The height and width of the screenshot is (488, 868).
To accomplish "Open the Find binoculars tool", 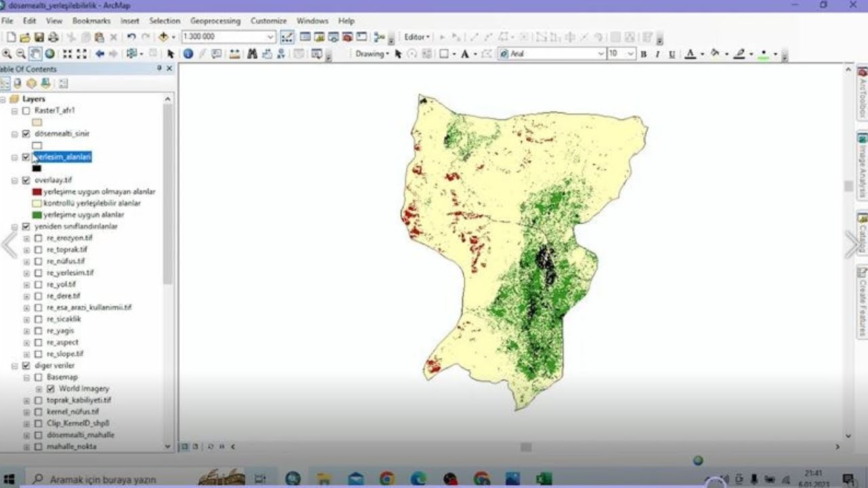I will (252, 54).
